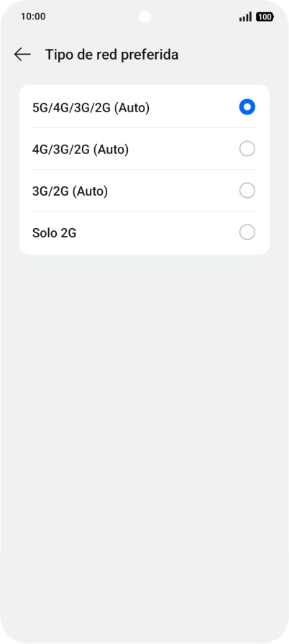
Task: Tap the 10:00 clock in status bar
Action: 33,17
